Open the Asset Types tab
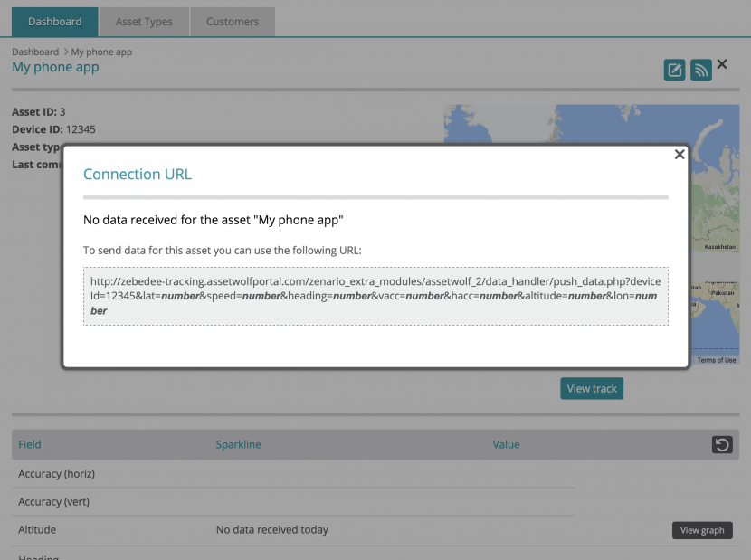This screenshot has height=560, width=751. 144,22
